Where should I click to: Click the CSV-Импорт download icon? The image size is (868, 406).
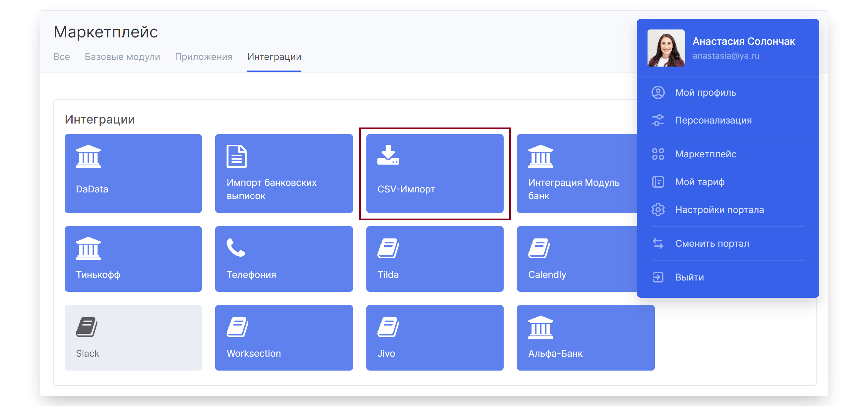[388, 155]
